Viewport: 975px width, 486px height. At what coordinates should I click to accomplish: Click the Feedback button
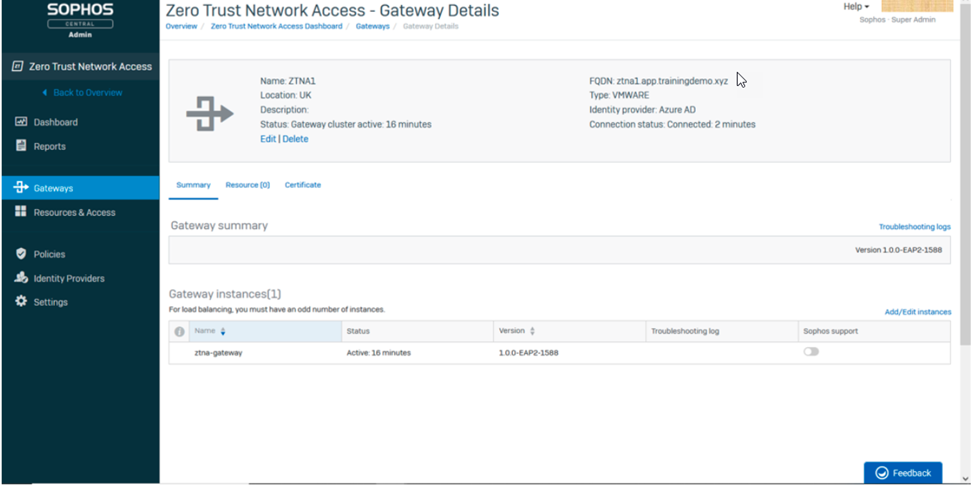[x=903, y=473]
